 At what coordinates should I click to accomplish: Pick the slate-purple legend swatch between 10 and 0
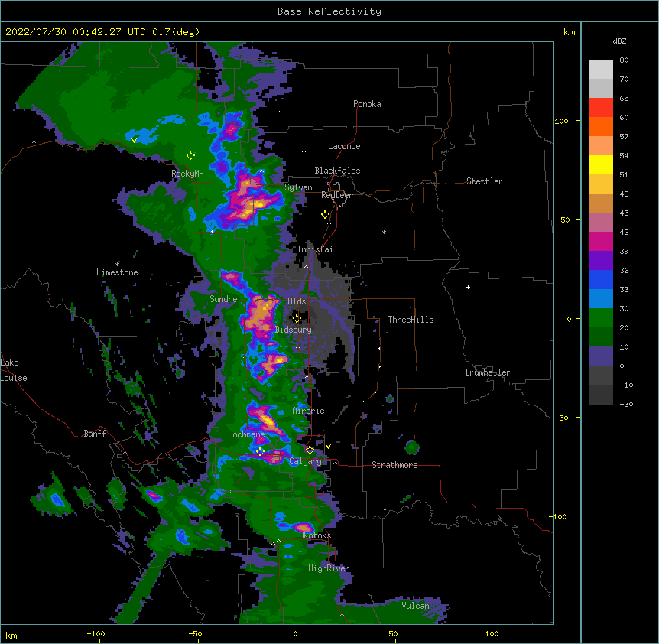coord(601,356)
